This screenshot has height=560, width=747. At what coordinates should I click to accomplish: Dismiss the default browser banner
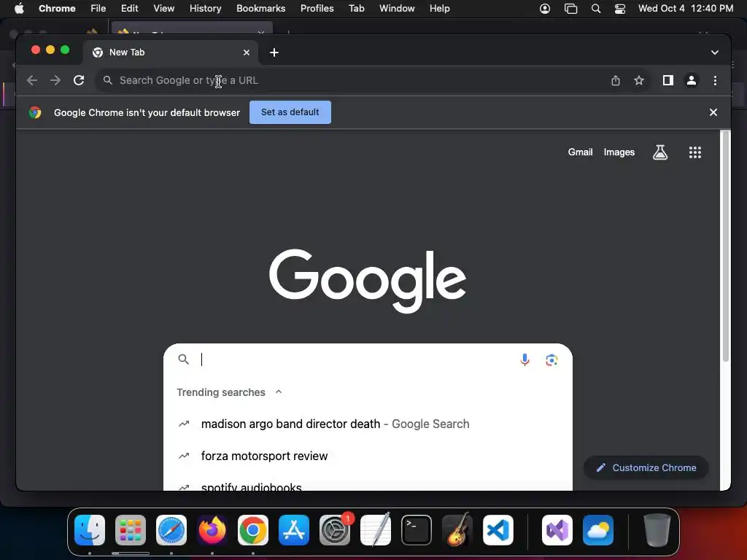(713, 112)
